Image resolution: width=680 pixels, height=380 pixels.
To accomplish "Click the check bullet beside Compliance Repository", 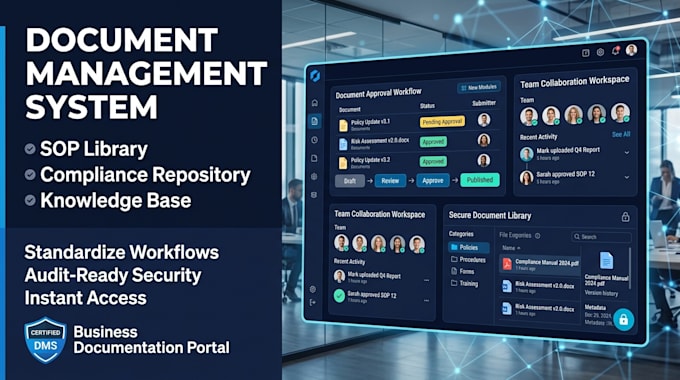I will 30,175.
